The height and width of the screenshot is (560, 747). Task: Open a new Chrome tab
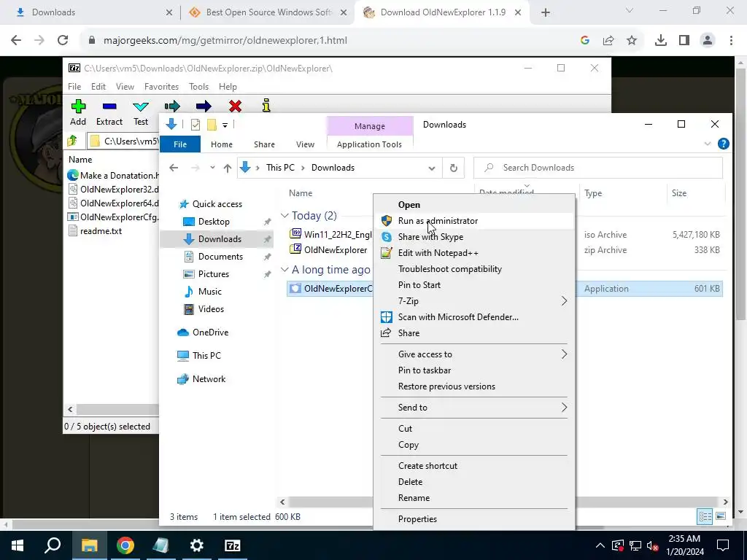point(546,13)
